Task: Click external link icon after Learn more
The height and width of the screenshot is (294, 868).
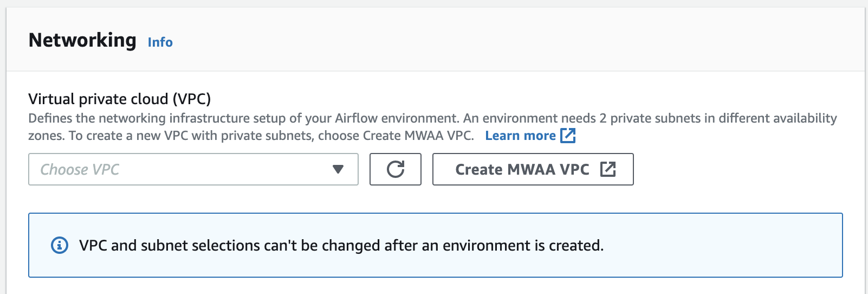Action: (x=568, y=136)
